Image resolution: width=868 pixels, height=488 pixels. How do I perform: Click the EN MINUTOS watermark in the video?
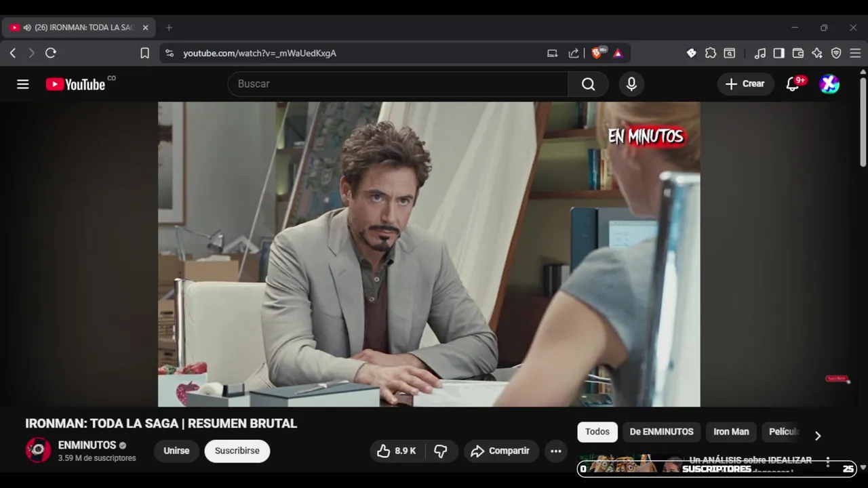coord(646,136)
